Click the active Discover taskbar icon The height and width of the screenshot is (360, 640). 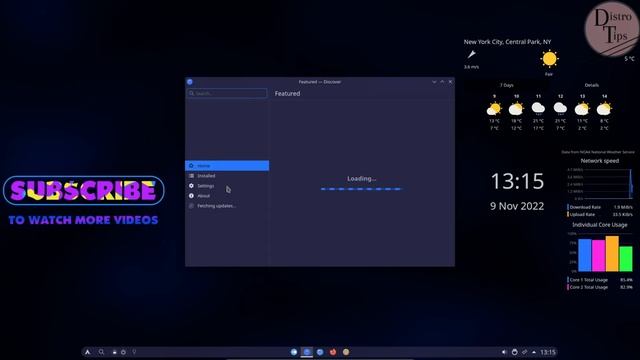[307, 352]
